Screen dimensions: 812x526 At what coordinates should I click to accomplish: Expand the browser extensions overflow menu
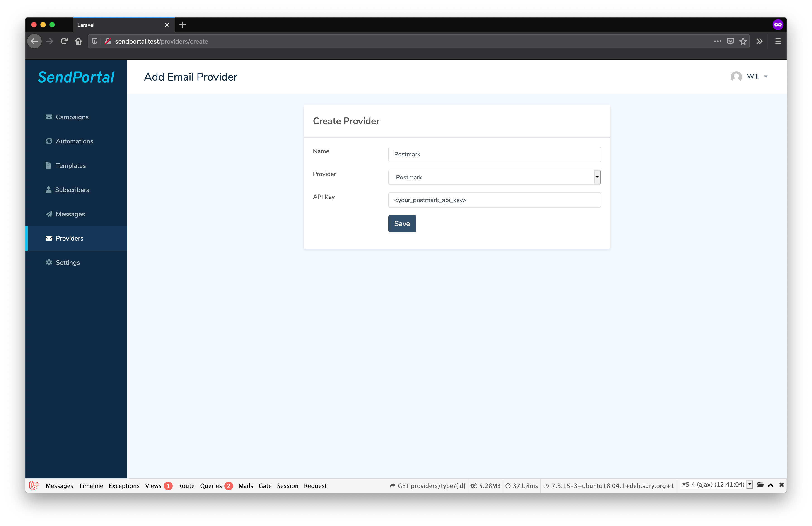click(x=759, y=41)
